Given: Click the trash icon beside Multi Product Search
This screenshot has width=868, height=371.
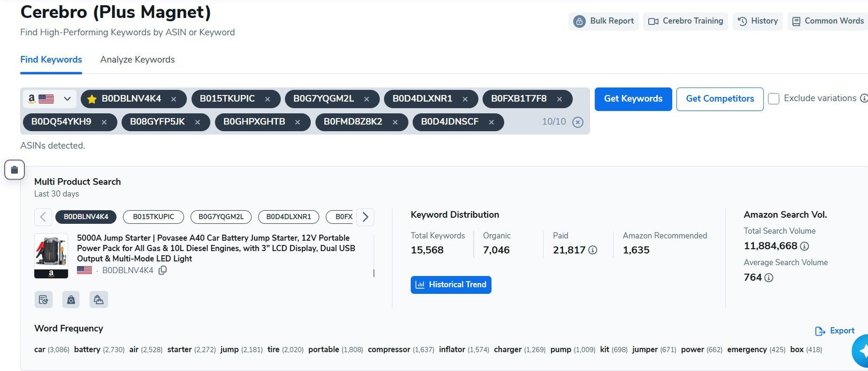Looking at the screenshot, I should (15, 170).
